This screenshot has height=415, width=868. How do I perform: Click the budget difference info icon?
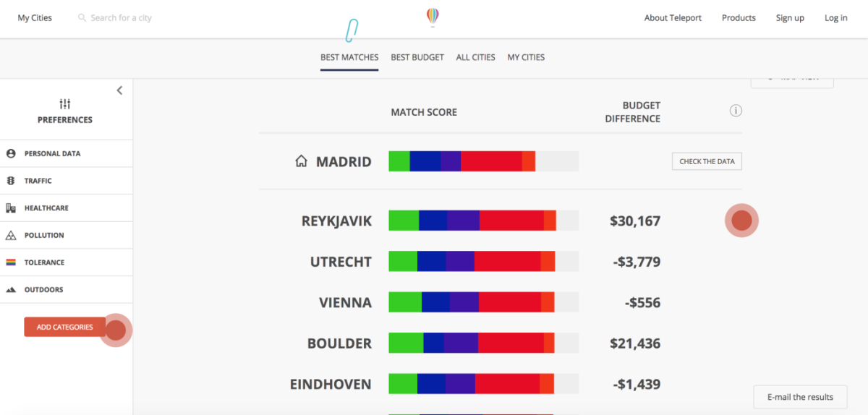coord(736,111)
